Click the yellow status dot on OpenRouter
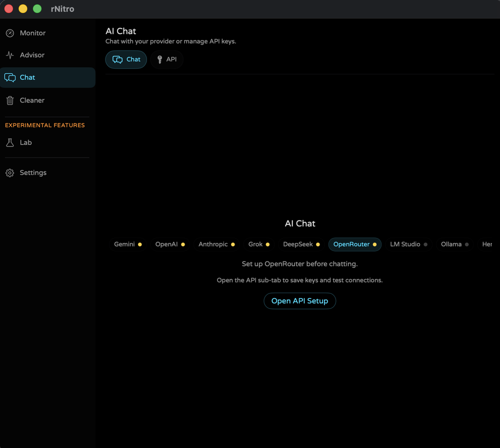500x448 pixels. point(374,244)
